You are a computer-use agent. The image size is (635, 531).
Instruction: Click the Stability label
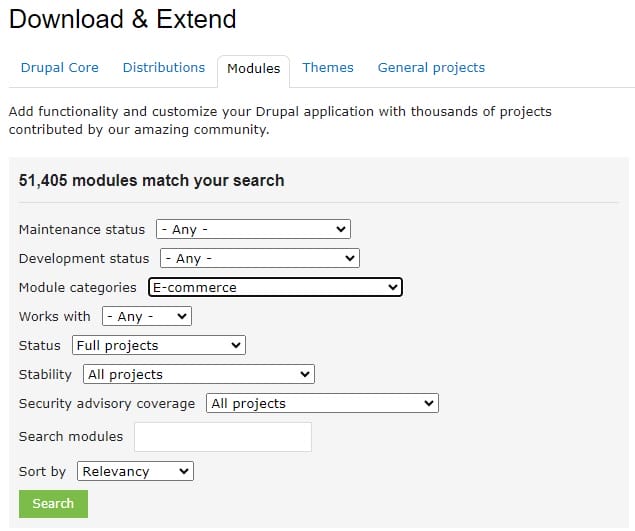[x=45, y=375]
